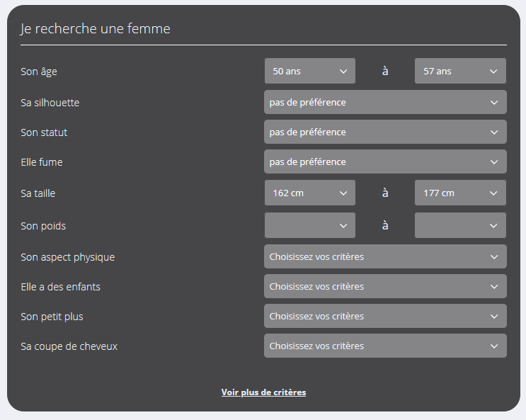Click the 'Sa silhouette' field label
This screenshot has height=420, width=526.
[50, 103]
